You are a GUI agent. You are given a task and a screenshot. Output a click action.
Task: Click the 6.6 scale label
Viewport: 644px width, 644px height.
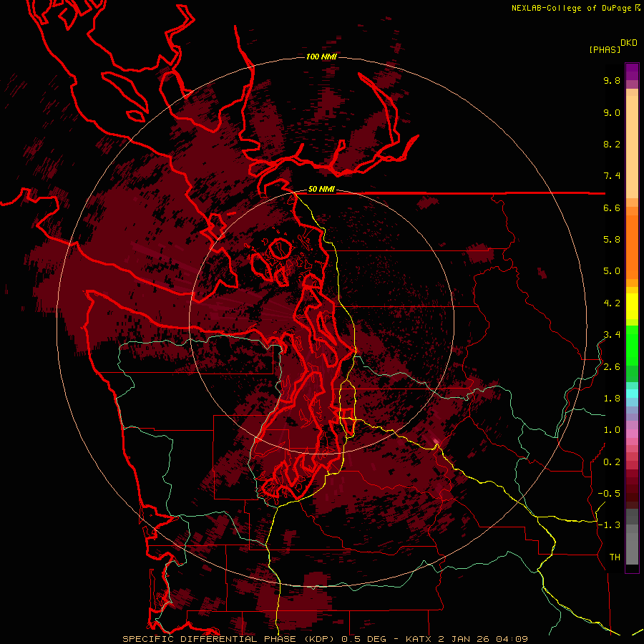pyautogui.click(x=612, y=208)
